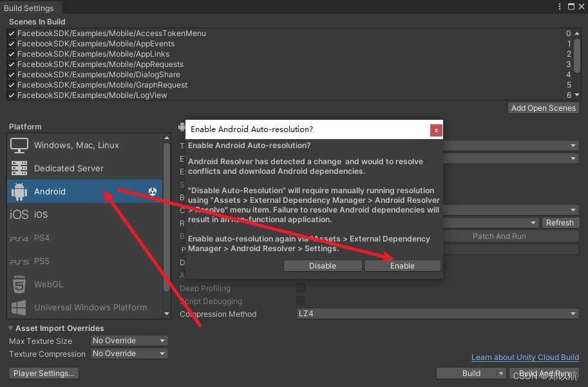Open the dropdown above the Refresh row
This screenshot has height=387, width=588.
pos(511,210)
